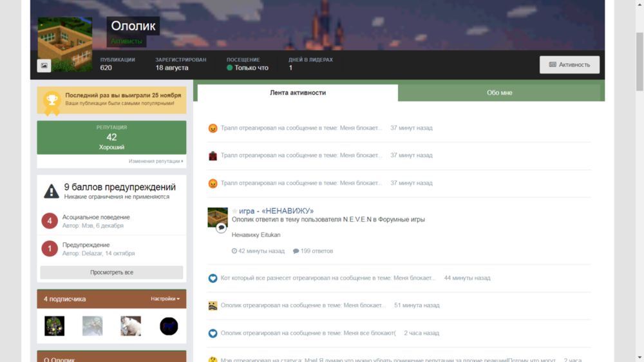
Task: Click the sad reaction icon on 51 минута назад row
Action: (213, 306)
